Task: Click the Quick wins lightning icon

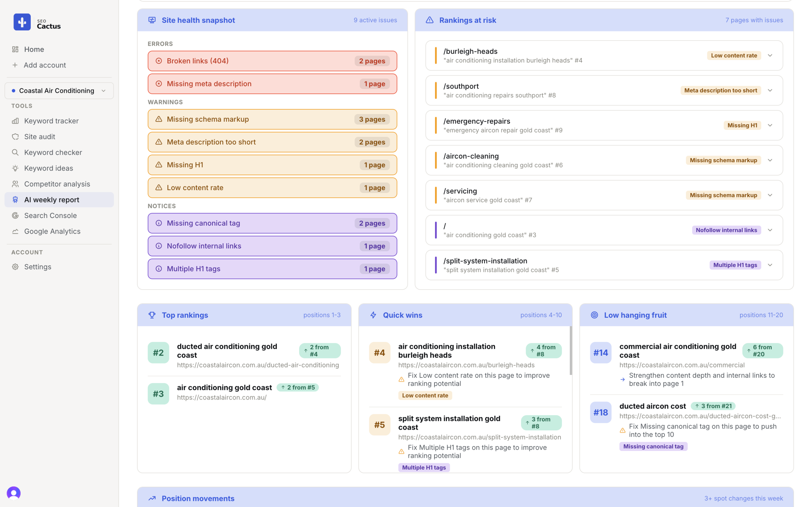Action: click(x=373, y=315)
